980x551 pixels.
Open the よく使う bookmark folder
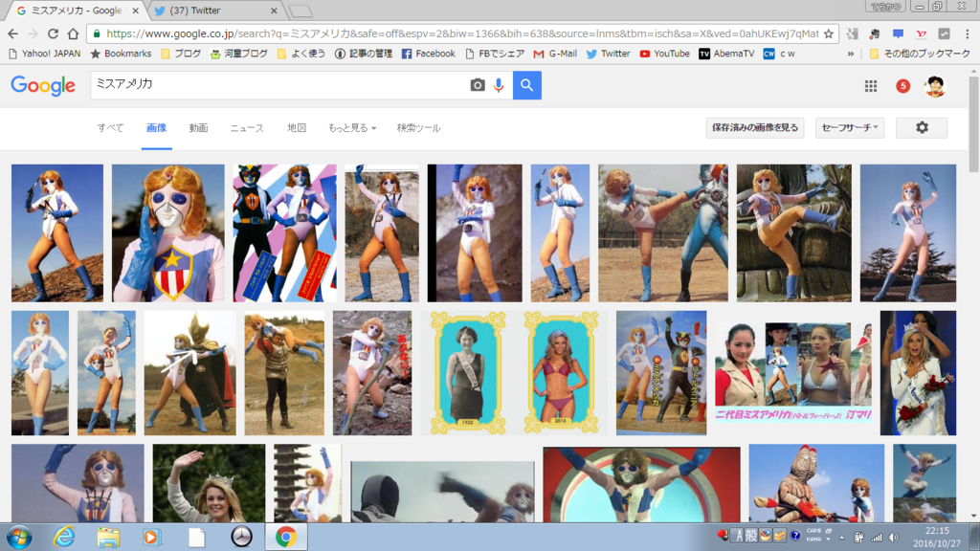(x=301, y=54)
